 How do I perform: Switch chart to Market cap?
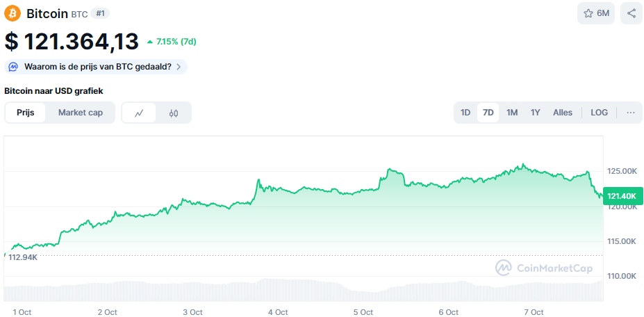coord(80,113)
